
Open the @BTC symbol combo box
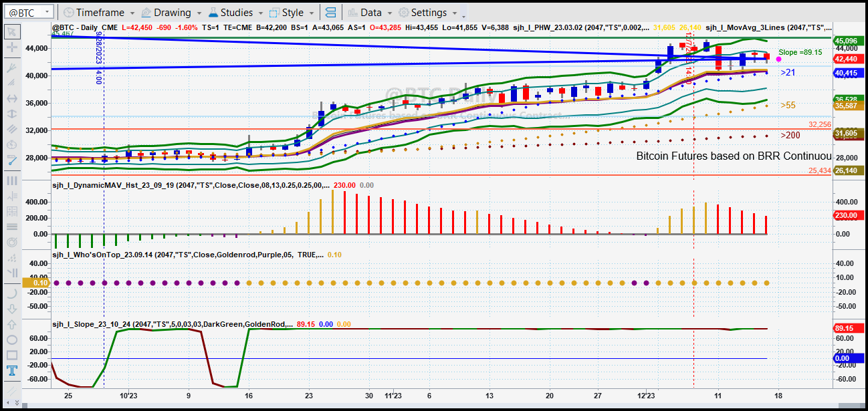[28, 12]
